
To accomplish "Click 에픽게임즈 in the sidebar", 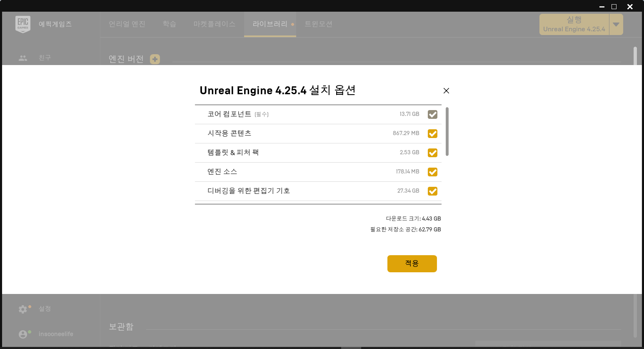I will (x=55, y=24).
